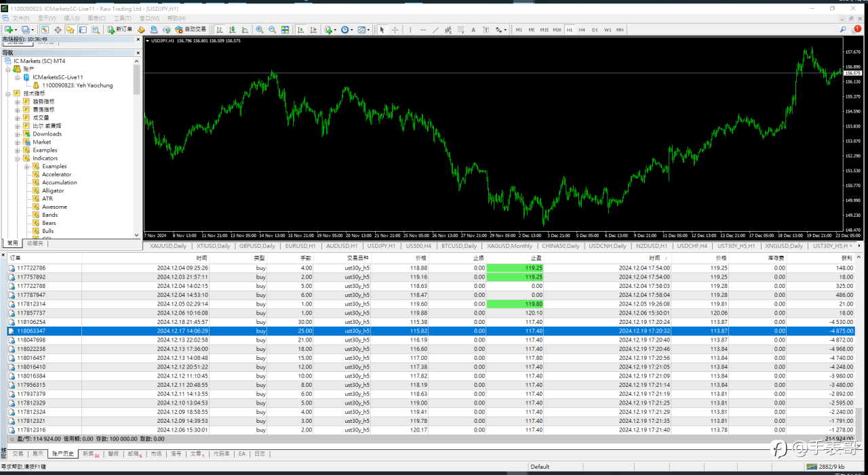
Task: Click the tile windows icon
Action: 285,30
